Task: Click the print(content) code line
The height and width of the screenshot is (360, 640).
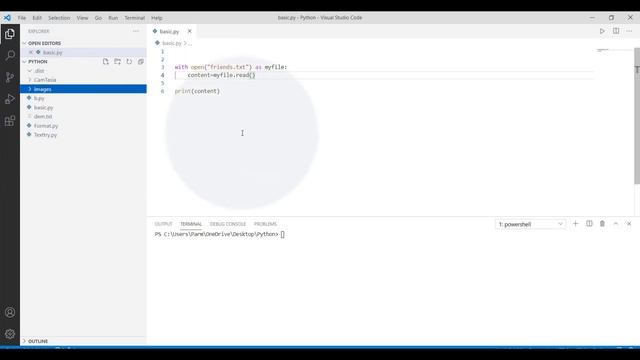Action: point(197,91)
